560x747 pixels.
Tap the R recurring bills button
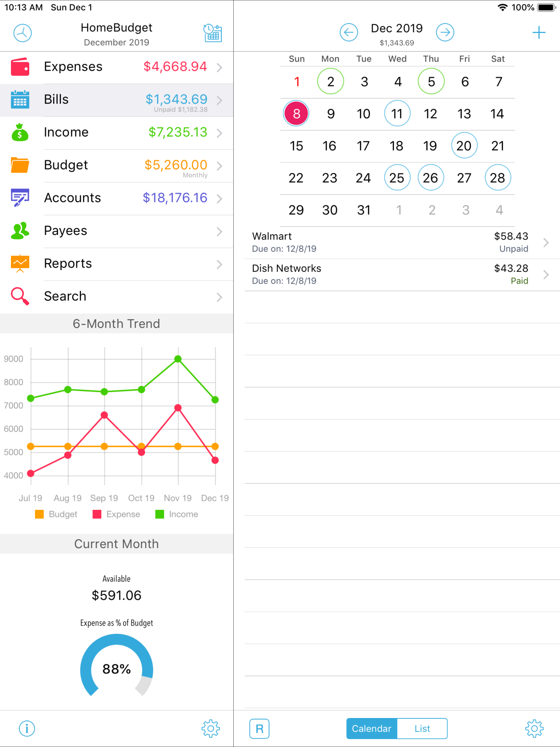259,729
